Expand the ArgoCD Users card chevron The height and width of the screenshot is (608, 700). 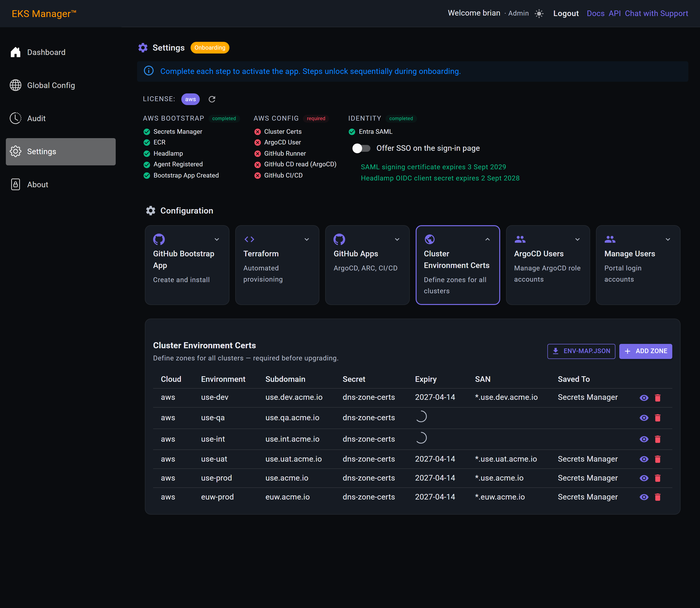577,239
